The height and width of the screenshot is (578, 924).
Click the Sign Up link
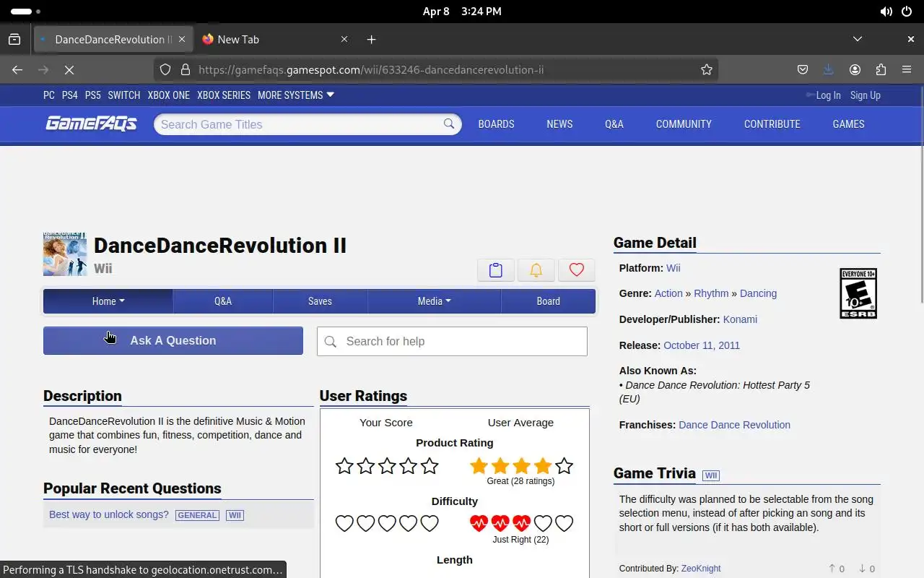coord(865,95)
